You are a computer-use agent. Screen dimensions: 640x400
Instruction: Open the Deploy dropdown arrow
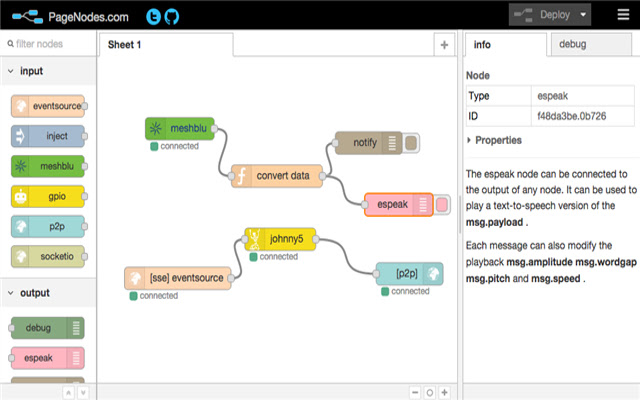click(583, 15)
